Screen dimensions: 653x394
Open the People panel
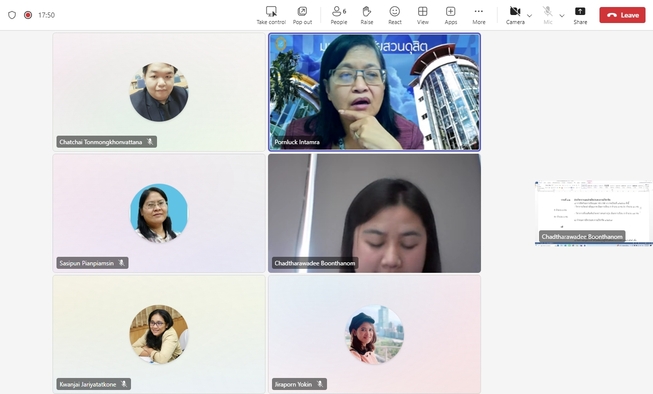pos(339,15)
